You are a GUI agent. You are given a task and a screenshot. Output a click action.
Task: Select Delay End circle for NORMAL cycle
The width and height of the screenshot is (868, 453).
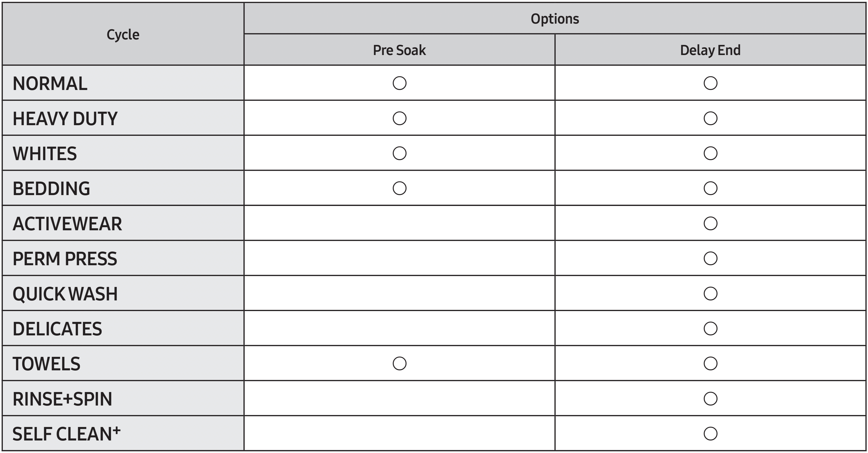click(710, 83)
